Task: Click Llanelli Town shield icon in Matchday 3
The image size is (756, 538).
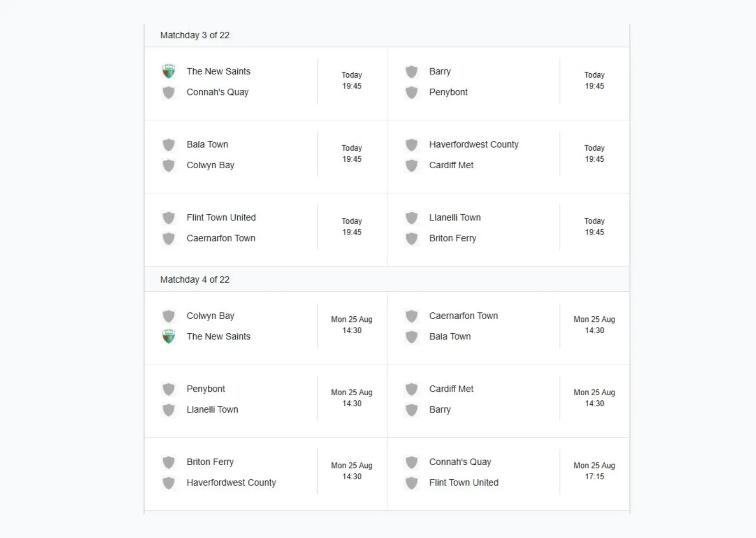Action: 412,218
